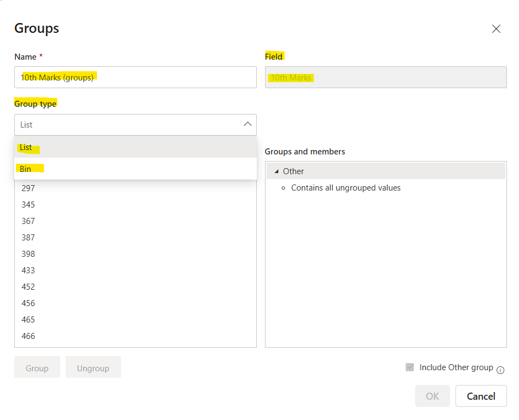
Task: Select the value 297 in the list
Action: tap(28, 188)
